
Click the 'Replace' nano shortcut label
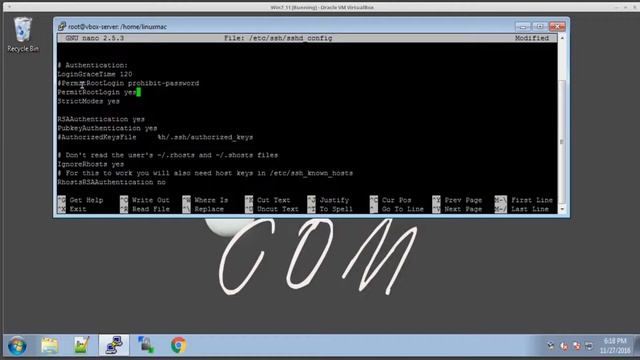pos(209,209)
